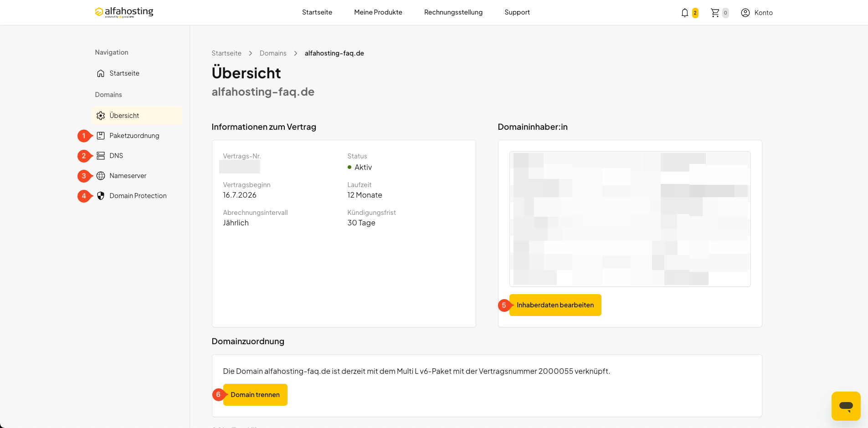
Task: Click the Laufzeit value 12 Monate
Action: [x=365, y=195]
